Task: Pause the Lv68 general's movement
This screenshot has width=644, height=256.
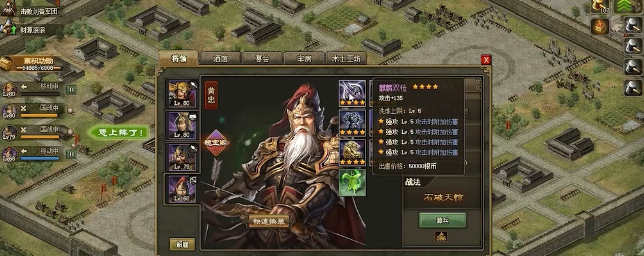Action: 71,154
